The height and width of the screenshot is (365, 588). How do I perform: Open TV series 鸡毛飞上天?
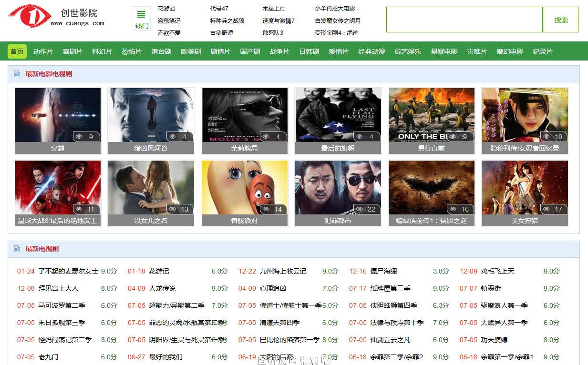[x=497, y=271]
